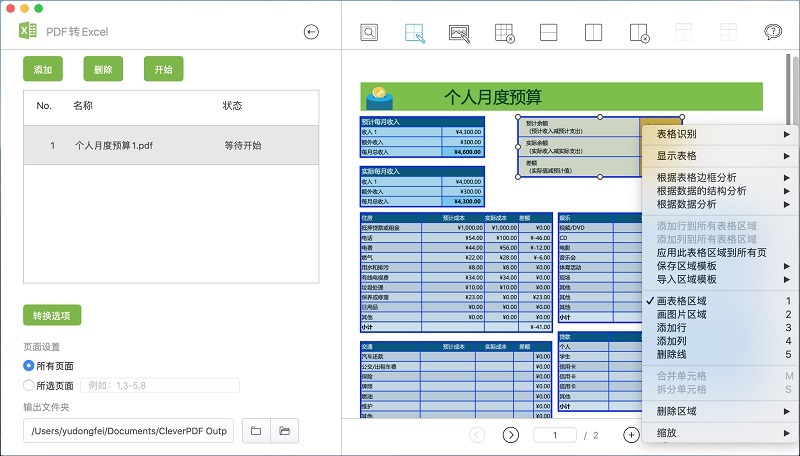Select the preview magnifier tool
Screen dimensions: 800x456
tap(369, 32)
